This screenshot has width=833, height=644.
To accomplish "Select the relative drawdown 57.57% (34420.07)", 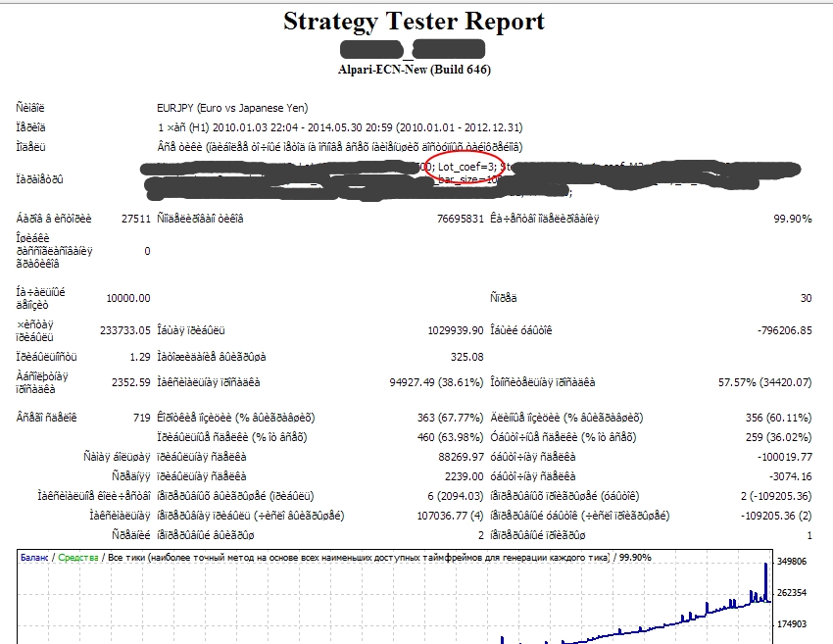I will pyautogui.click(x=765, y=382).
